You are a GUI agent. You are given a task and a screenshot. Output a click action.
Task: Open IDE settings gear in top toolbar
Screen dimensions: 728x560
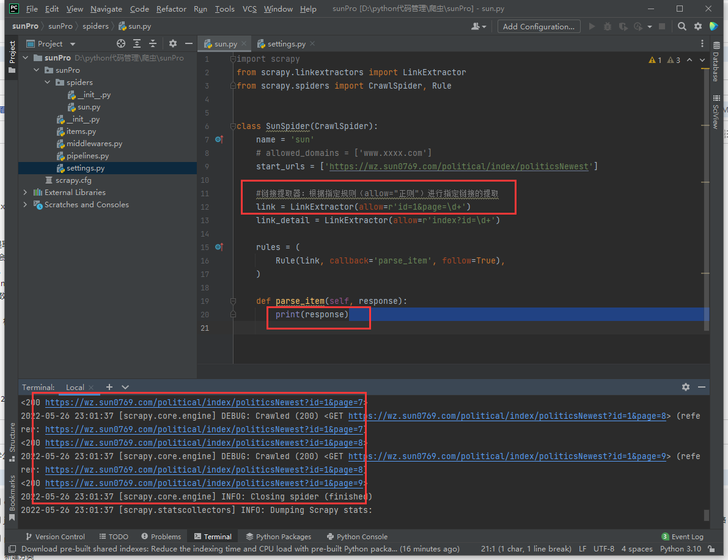point(697,26)
